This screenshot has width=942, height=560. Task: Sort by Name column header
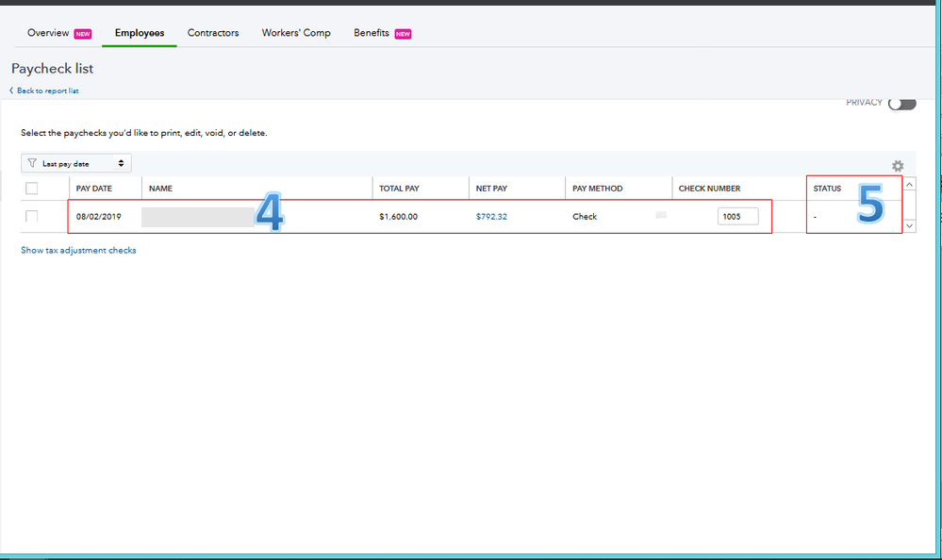(160, 188)
